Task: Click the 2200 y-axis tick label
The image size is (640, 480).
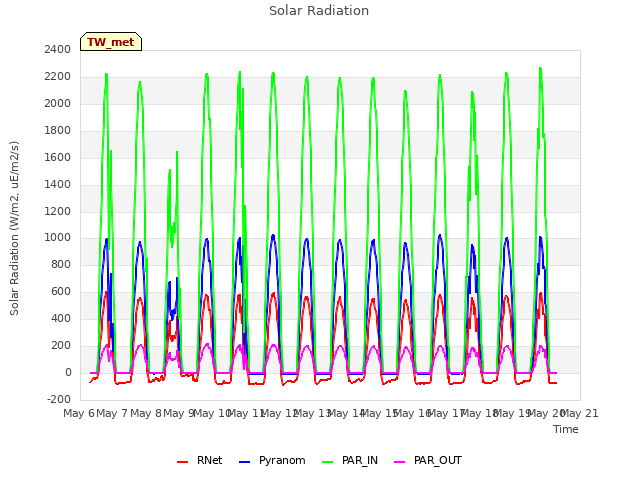Action: click(x=58, y=76)
